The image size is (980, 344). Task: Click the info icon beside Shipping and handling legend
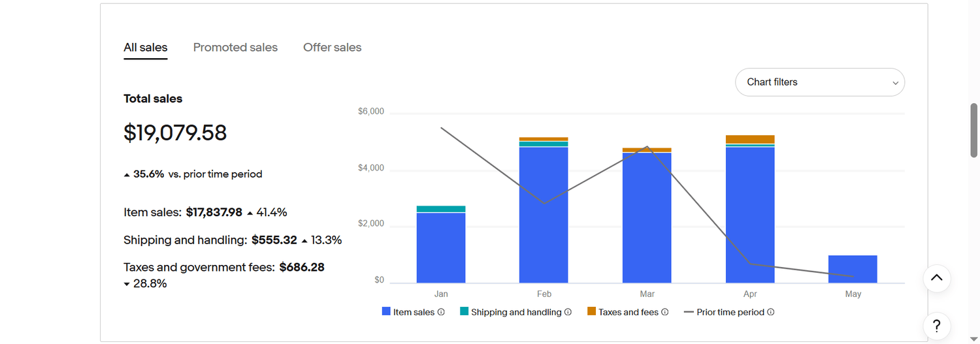pyautogui.click(x=568, y=312)
